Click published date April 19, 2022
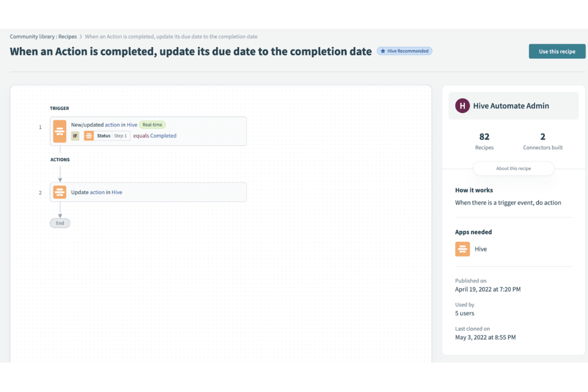The width and height of the screenshot is (588, 392). pos(488,290)
